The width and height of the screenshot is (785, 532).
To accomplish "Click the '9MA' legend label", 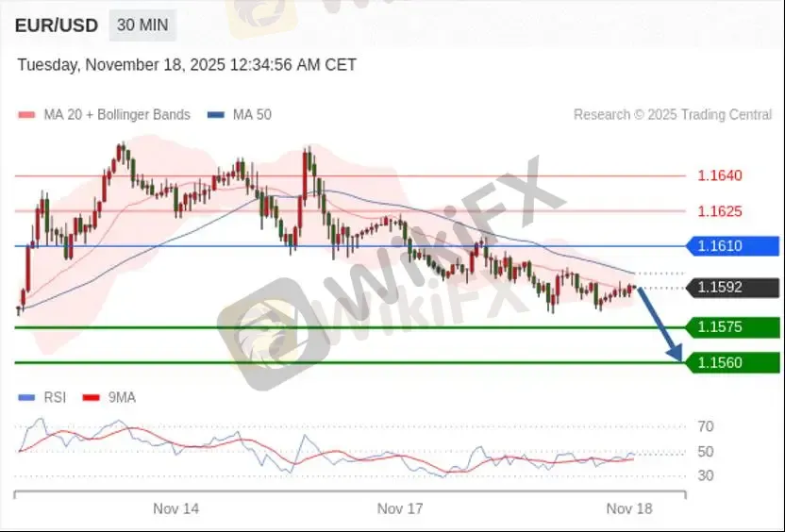I will (x=122, y=398).
